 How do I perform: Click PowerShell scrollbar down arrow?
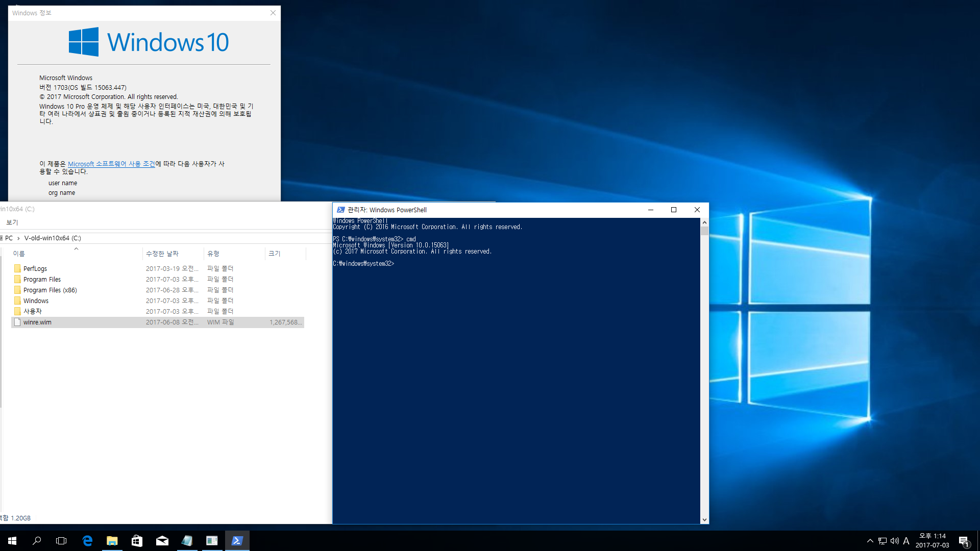click(x=704, y=520)
